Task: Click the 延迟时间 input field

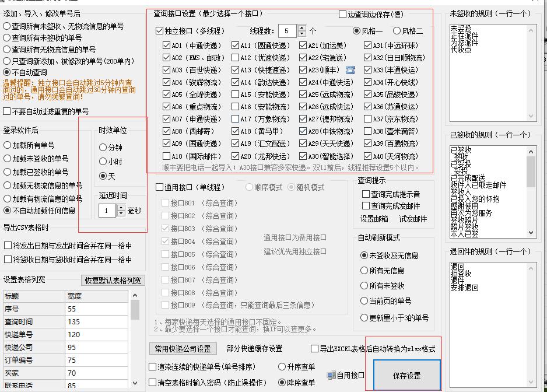Action: (107, 210)
